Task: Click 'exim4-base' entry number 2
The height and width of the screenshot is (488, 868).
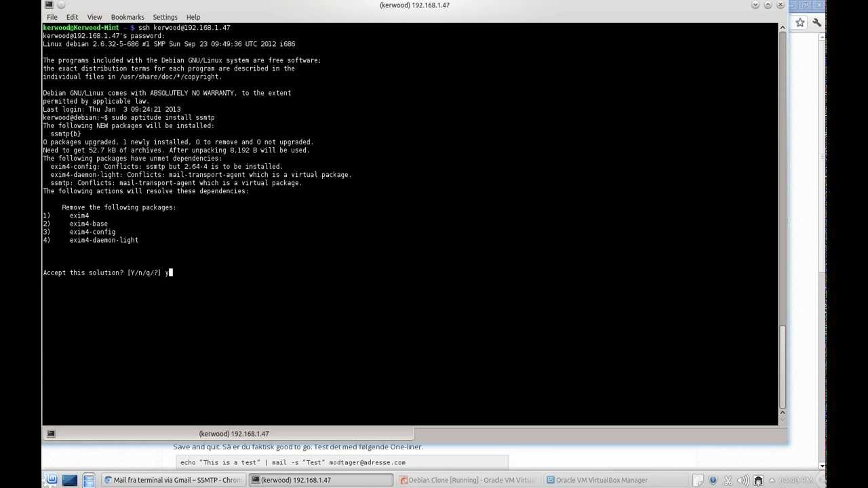Action: (88, 224)
